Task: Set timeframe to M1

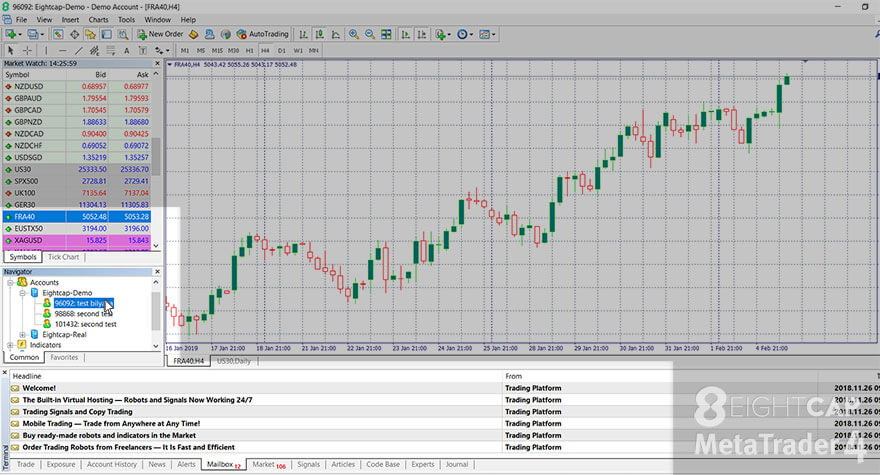Action: (x=185, y=51)
